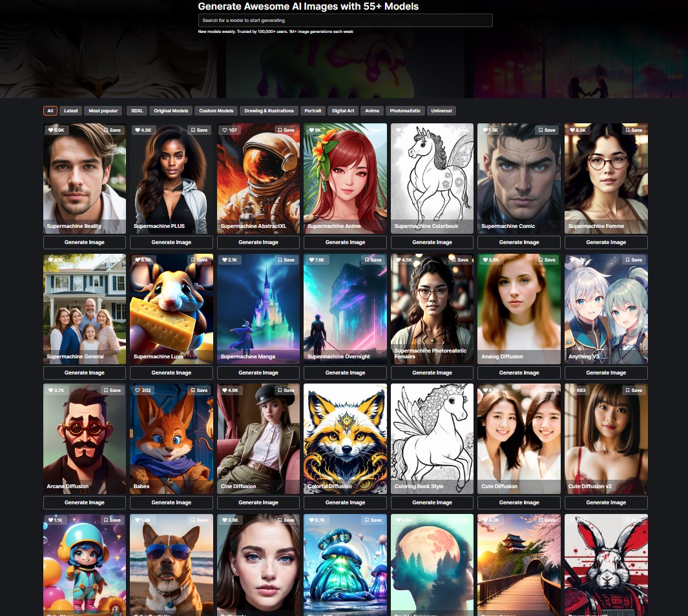Like the Cine Diffusion model
Screen dimensions: 688x616
(x=225, y=390)
